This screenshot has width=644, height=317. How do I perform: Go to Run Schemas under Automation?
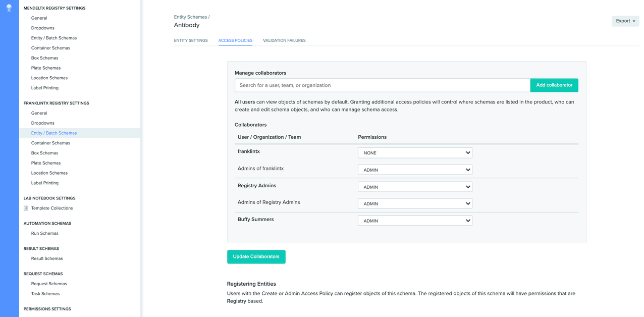44,233
